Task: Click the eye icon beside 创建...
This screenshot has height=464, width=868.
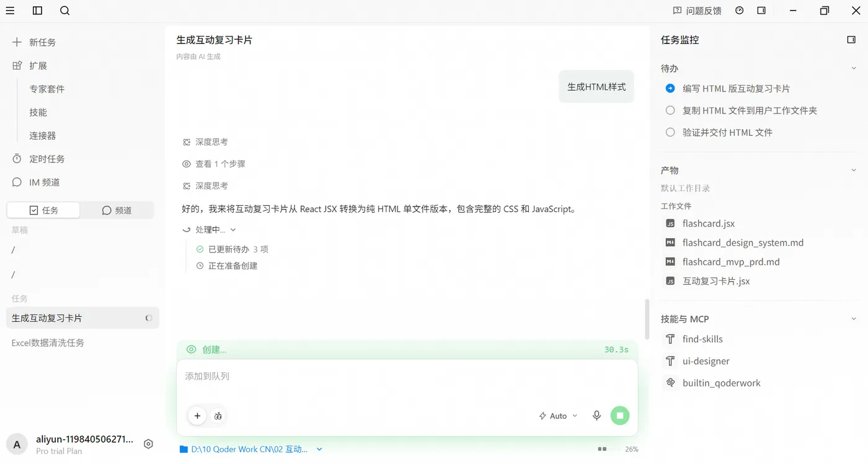Action: click(191, 349)
